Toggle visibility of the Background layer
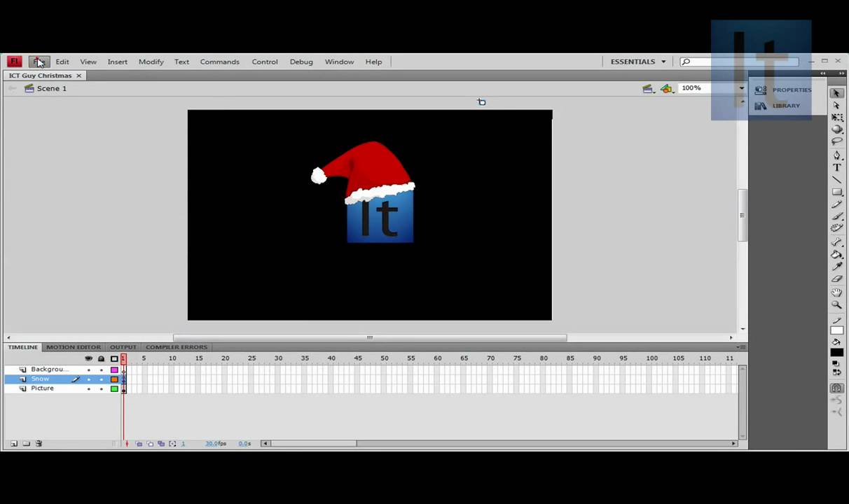849x504 pixels. pyautogui.click(x=88, y=370)
